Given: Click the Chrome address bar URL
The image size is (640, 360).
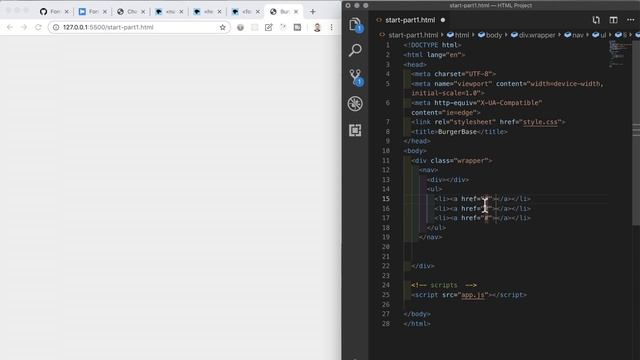Looking at the screenshot, I should click(x=108, y=27).
